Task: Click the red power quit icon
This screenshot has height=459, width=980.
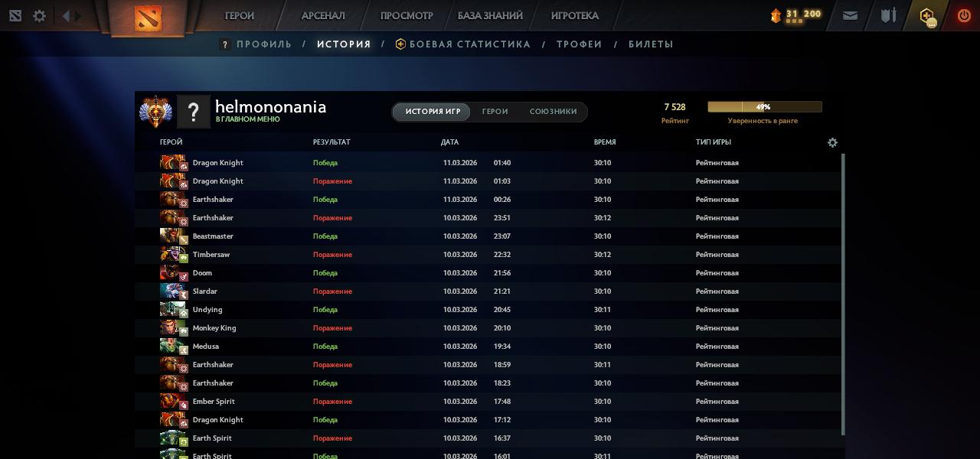Action: (x=963, y=15)
